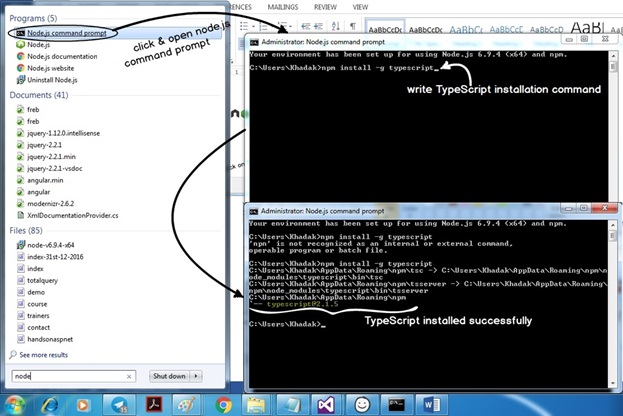Launch Google Chrome from the taskbar
This screenshot has width=623, height=416.
(x=223, y=404)
